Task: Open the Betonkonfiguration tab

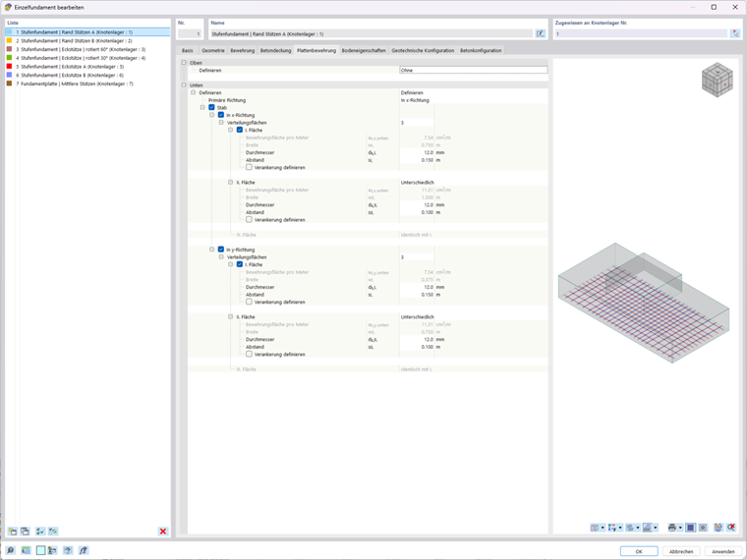Action: click(481, 50)
